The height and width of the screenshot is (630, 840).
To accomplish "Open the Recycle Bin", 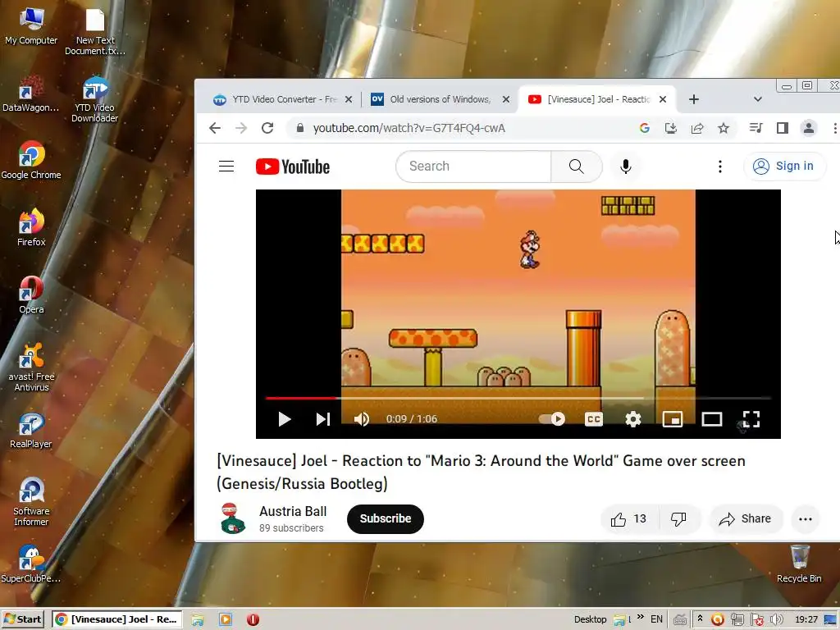I will pos(799,564).
